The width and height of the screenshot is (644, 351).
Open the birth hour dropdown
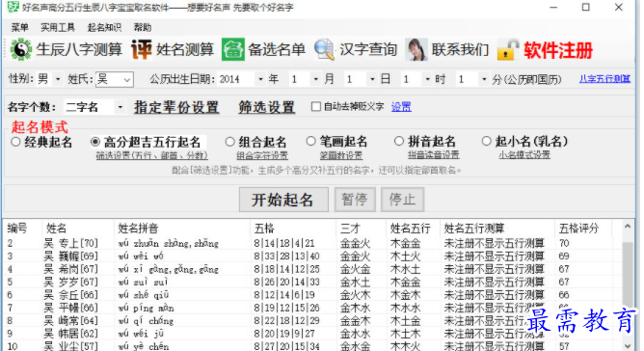click(428, 79)
